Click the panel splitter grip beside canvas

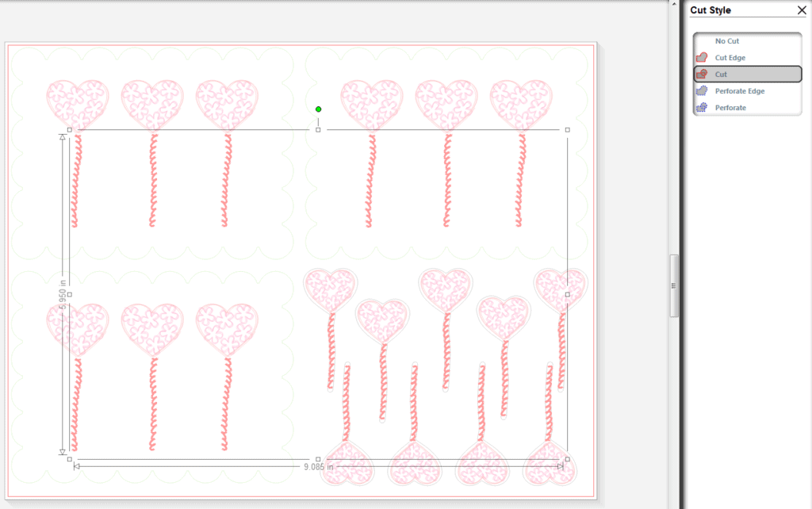673,285
